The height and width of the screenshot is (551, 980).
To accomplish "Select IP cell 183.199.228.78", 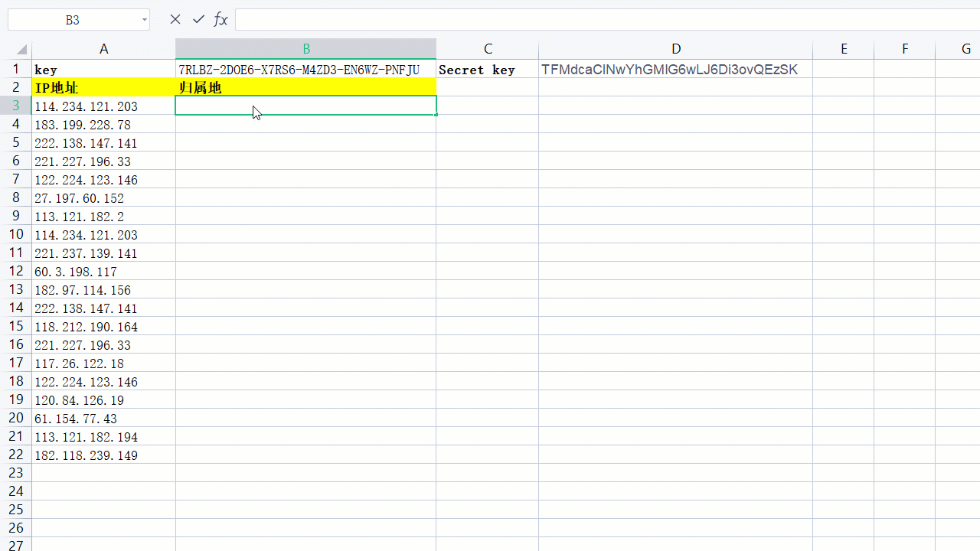I will point(104,124).
